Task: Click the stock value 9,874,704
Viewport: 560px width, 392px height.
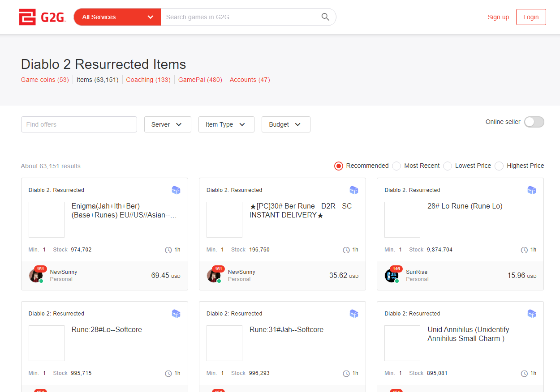Action: pos(439,250)
